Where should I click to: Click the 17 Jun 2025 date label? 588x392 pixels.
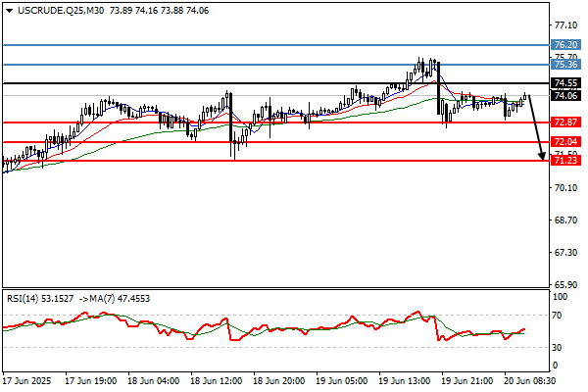pyautogui.click(x=27, y=381)
